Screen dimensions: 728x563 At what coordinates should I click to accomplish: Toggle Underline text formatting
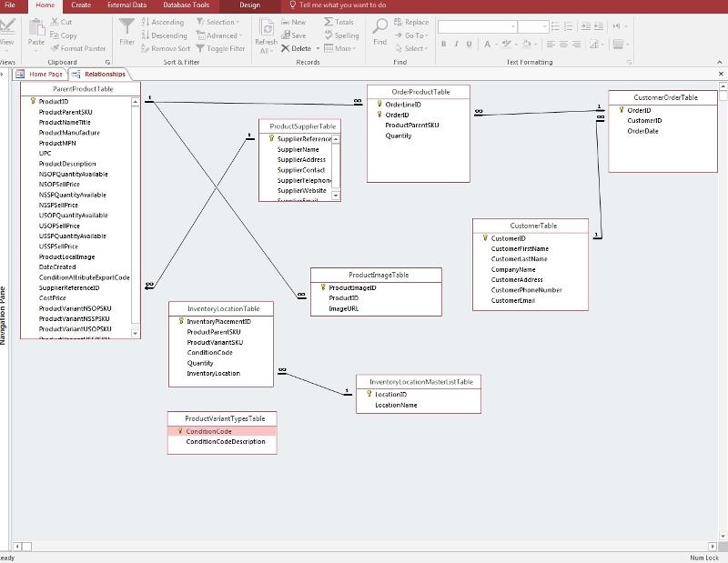[x=470, y=44]
